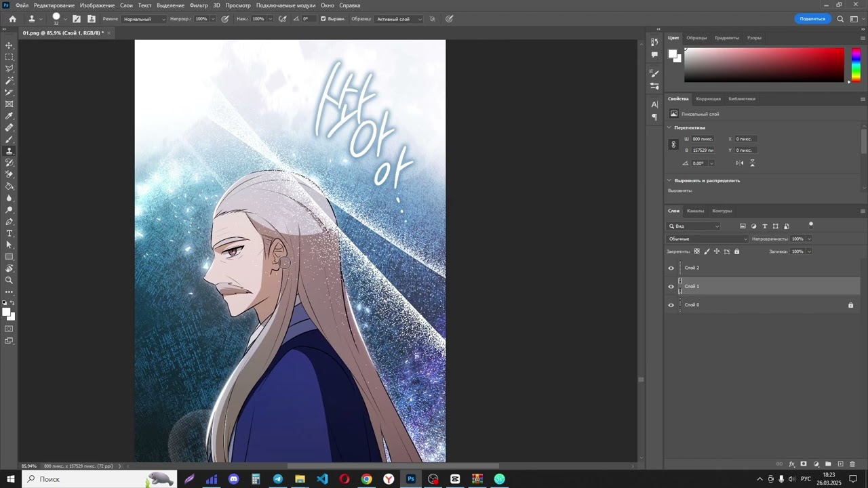868x488 pixels.
Task: Go to the Photoshop home screen
Action: coord(12,19)
